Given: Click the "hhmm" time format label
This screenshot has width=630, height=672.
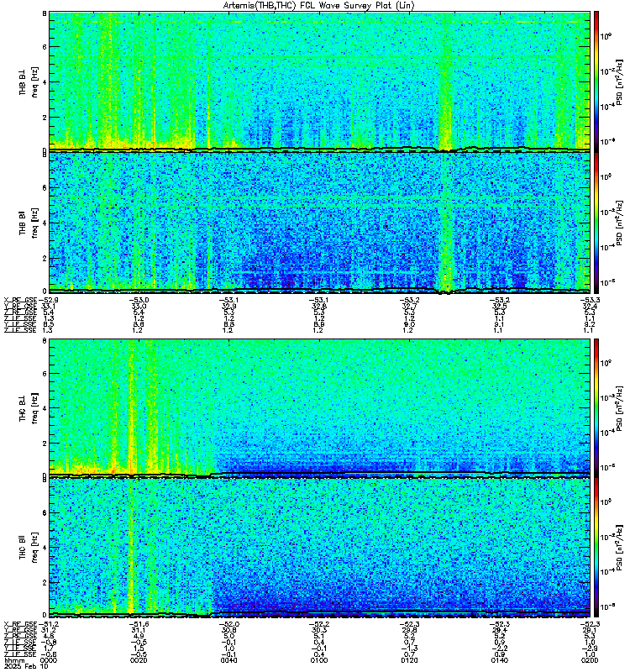Looking at the screenshot, I should pos(13,660).
